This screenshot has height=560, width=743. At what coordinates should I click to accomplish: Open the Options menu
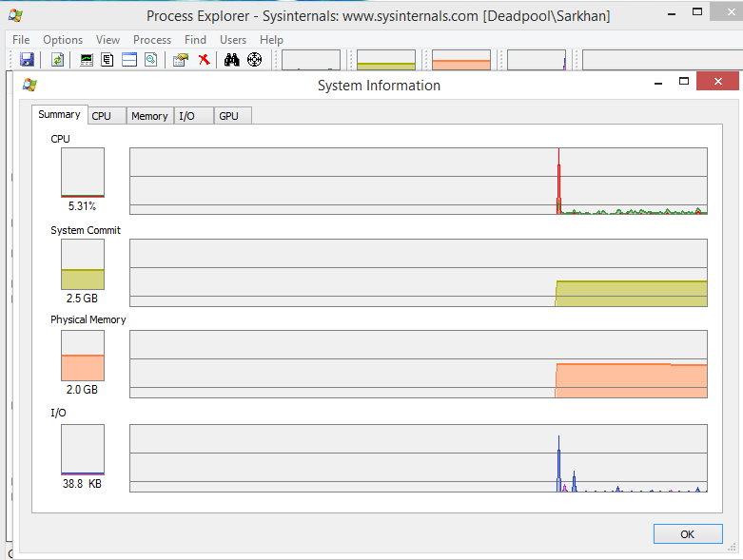(x=63, y=40)
